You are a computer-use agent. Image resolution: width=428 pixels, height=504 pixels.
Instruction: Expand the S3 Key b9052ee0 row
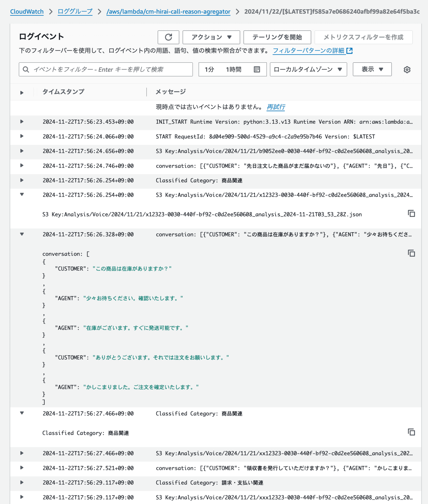pyautogui.click(x=22, y=151)
